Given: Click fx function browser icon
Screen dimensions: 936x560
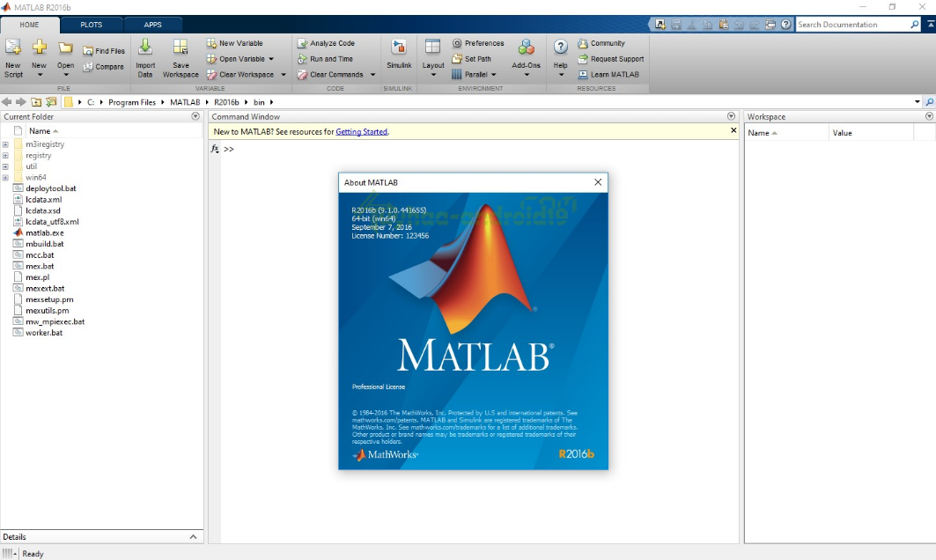Looking at the screenshot, I should coord(215,149).
